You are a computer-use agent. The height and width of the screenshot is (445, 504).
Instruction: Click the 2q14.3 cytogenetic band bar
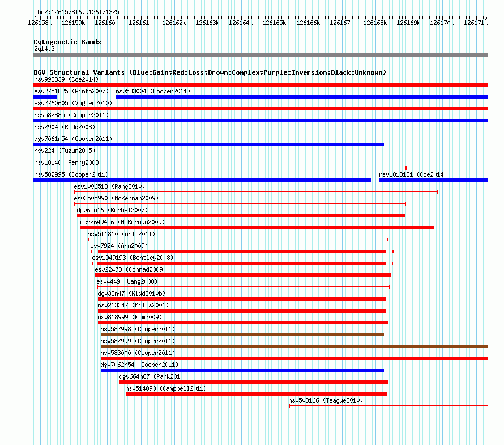(x=260, y=55)
